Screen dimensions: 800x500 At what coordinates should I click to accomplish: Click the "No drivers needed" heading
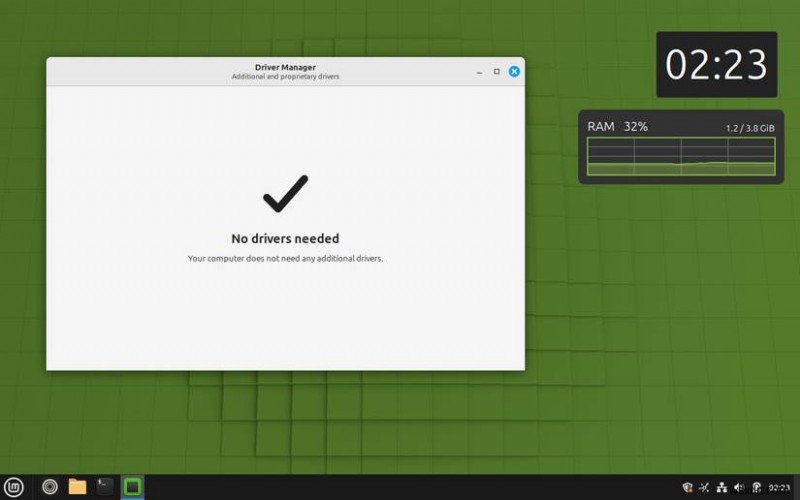pos(285,238)
